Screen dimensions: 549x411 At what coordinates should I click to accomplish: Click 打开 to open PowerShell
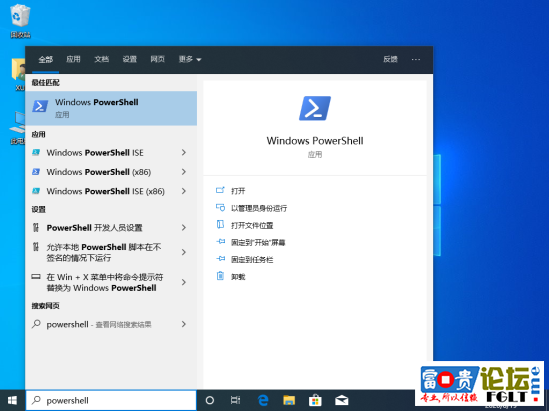[238, 191]
